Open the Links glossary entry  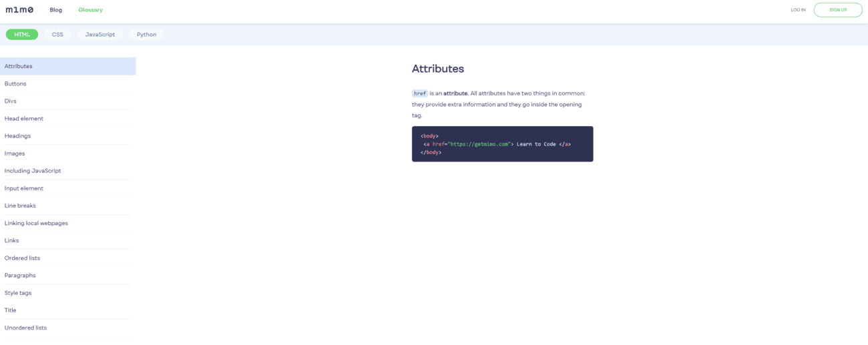pyautogui.click(x=67, y=240)
